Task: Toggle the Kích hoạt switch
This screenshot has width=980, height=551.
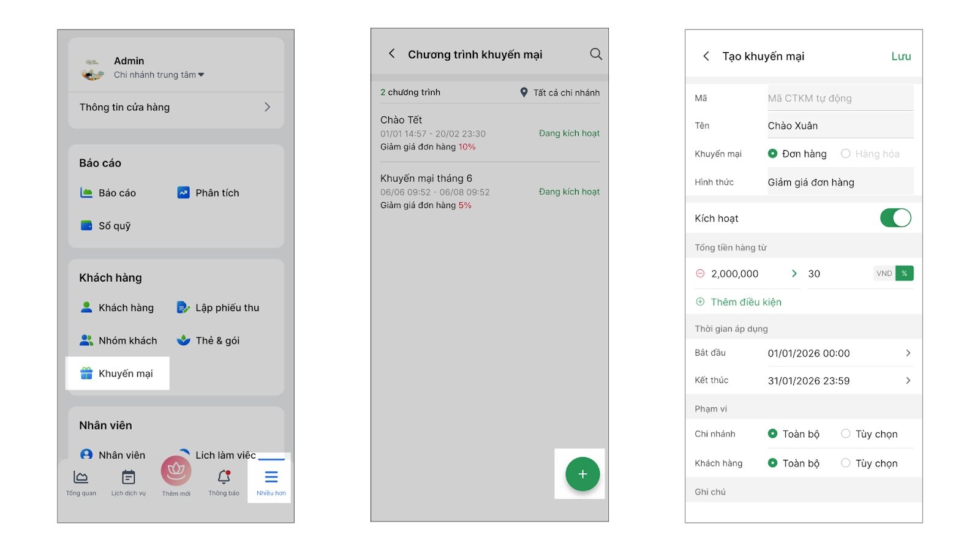Action: 895,218
